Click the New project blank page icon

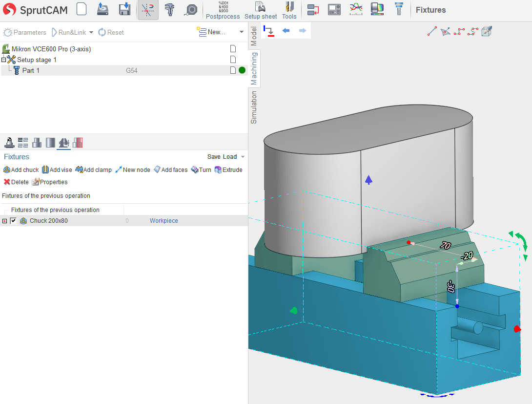[82, 10]
